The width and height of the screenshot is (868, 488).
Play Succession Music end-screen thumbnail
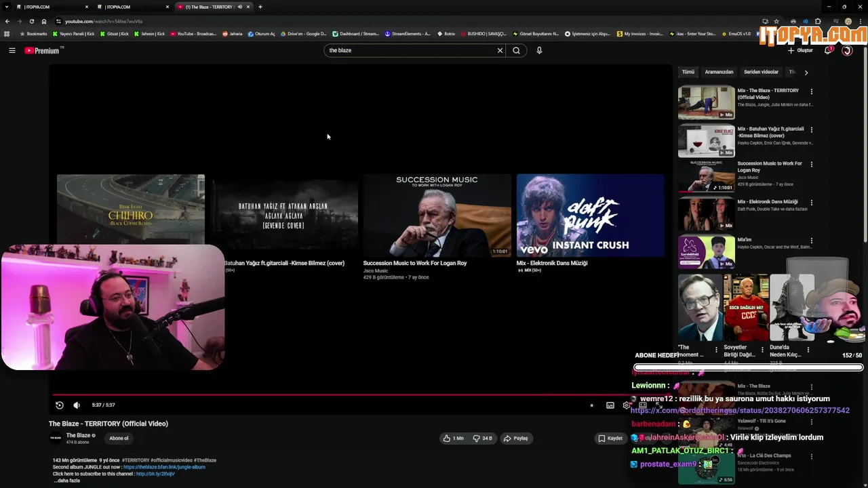click(437, 216)
